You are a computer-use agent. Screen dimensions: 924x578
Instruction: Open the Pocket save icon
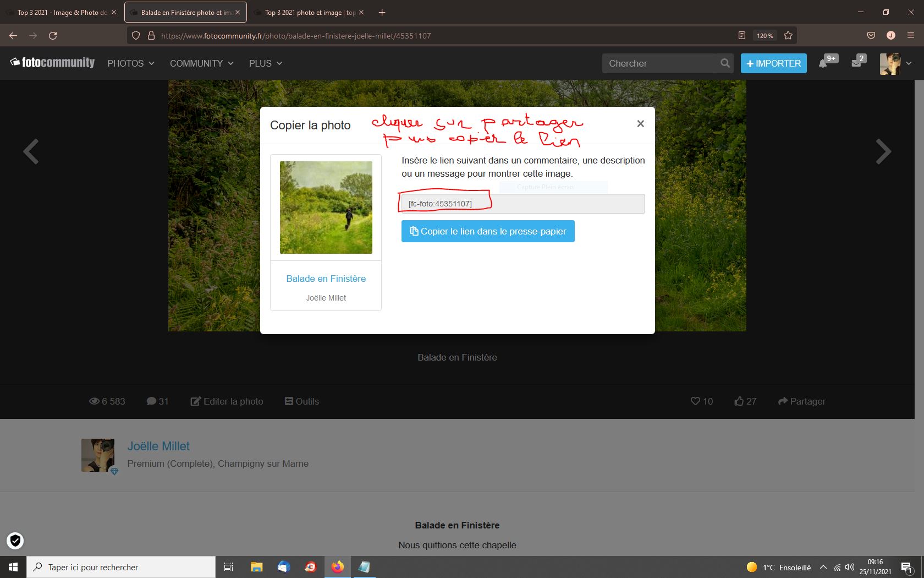871,35
